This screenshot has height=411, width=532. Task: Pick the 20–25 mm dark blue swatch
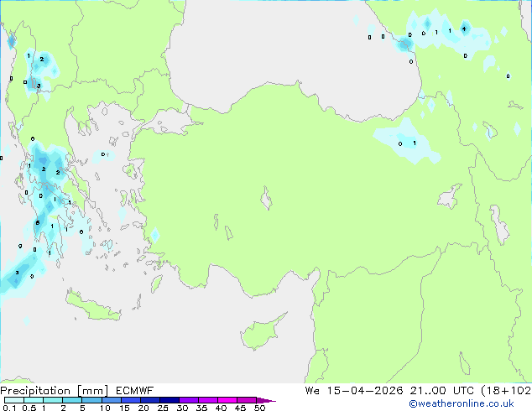(x=150, y=400)
